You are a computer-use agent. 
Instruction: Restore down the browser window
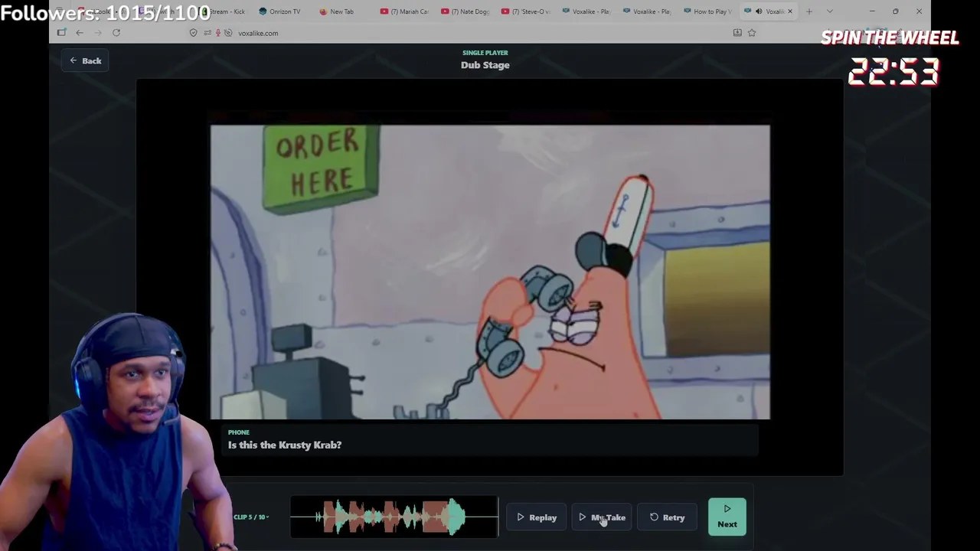[x=896, y=11]
